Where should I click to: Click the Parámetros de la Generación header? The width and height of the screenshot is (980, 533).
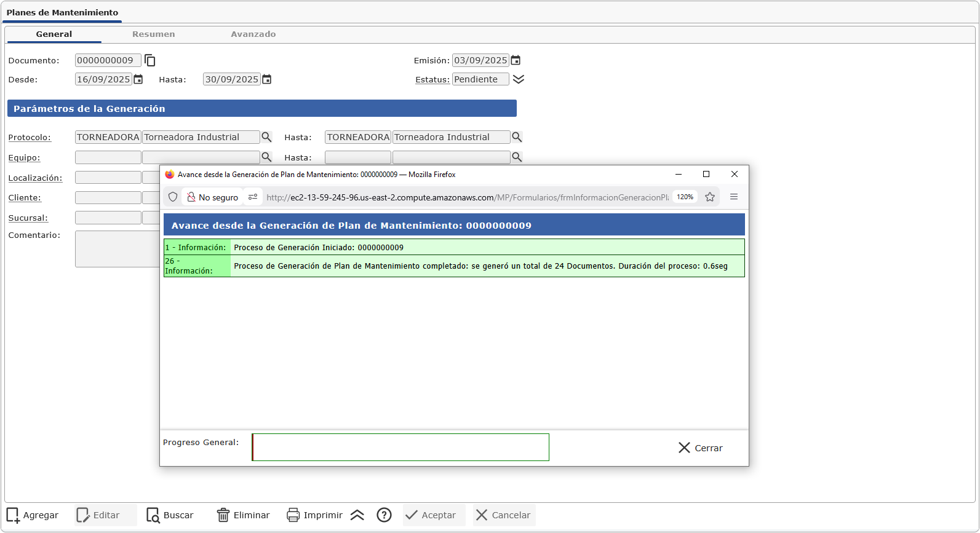[262, 109]
